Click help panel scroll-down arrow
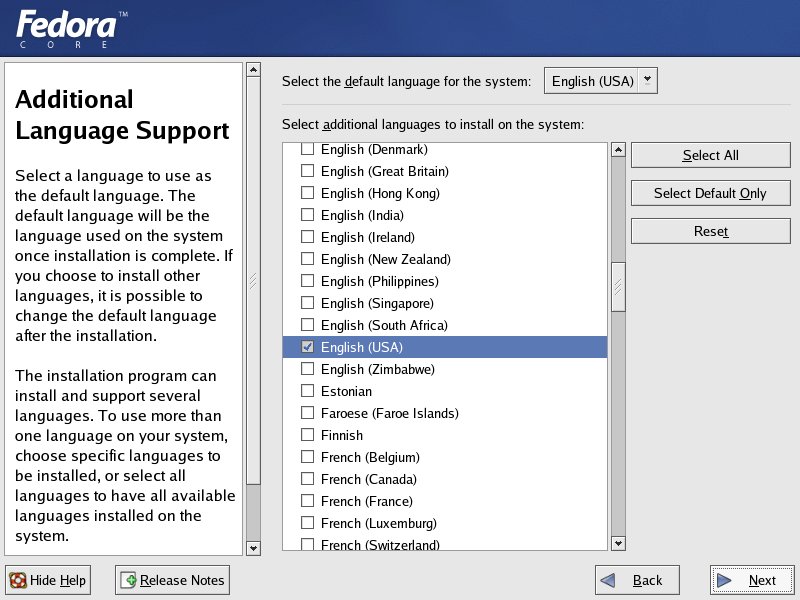Viewport: 800px width, 600px height. (x=253, y=547)
